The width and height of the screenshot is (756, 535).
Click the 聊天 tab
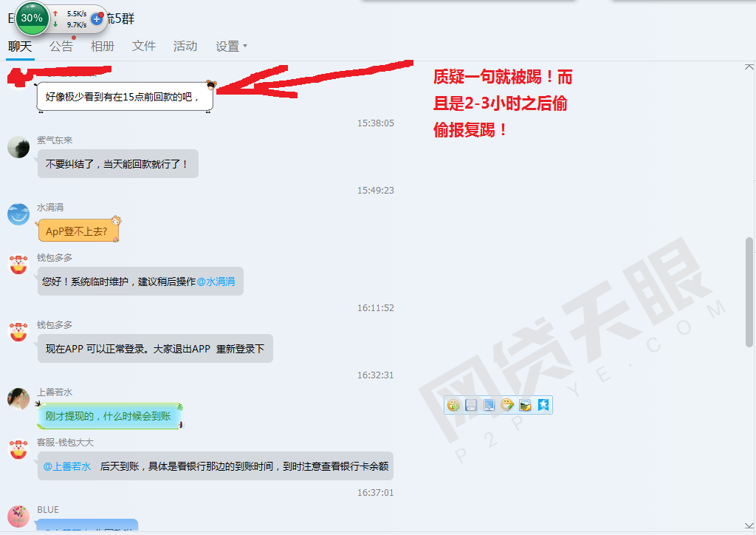point(20,46)
